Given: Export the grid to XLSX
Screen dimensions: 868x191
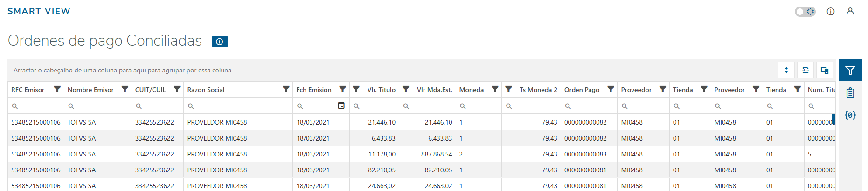Looking at the screenshot, I should click(x=806, y=70).
